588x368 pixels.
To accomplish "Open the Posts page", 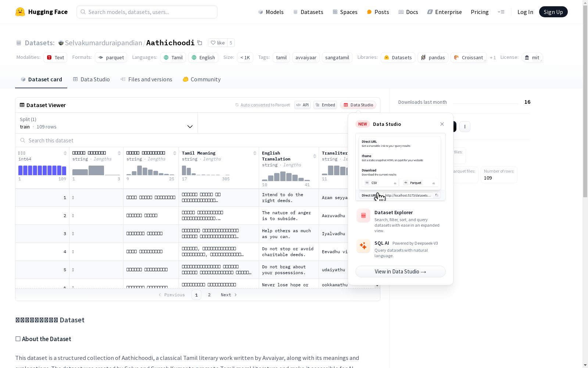I will pyautogui.click(x=378, y=12).
